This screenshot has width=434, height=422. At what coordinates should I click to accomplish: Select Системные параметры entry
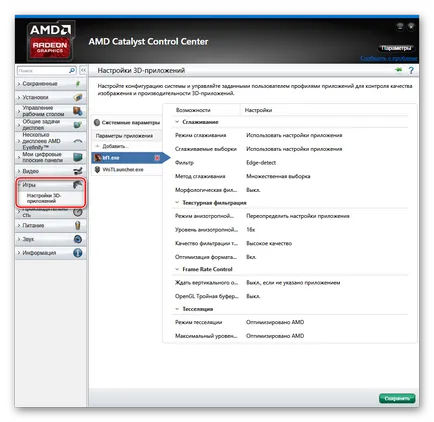pyautogui.click(x=127, y=122)
